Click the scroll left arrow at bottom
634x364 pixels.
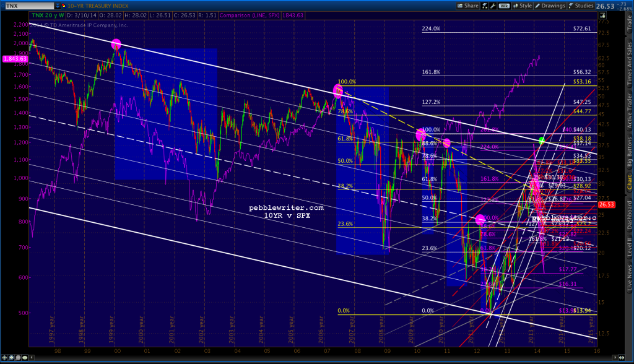(x=32, y=358)
